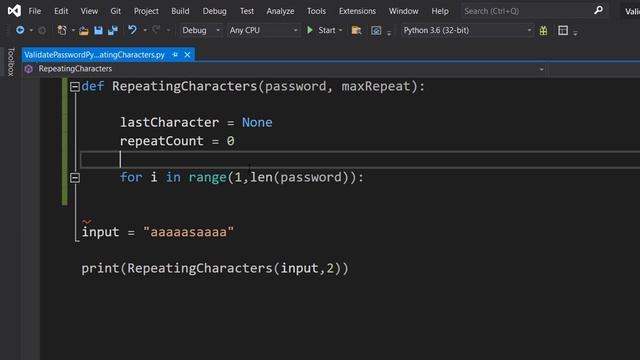
Task: Expand the new project dropdown arrow
Action: point(73,31)
